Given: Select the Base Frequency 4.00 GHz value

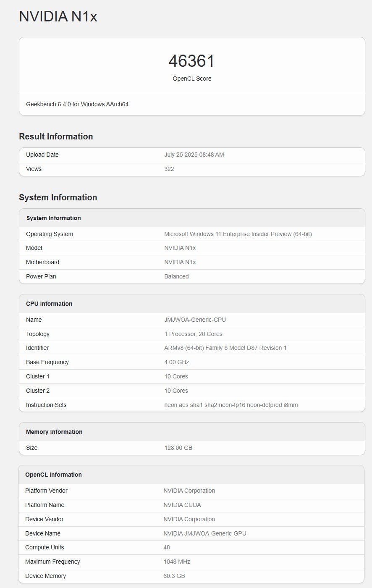Looking at the screenshot, I should click(x=177, y=362).
